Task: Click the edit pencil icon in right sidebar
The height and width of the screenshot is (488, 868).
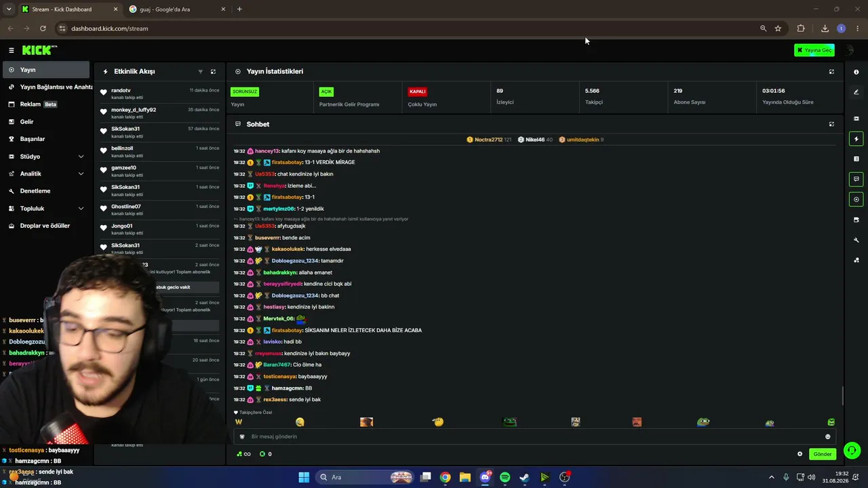Action: [x=856, y=92]
